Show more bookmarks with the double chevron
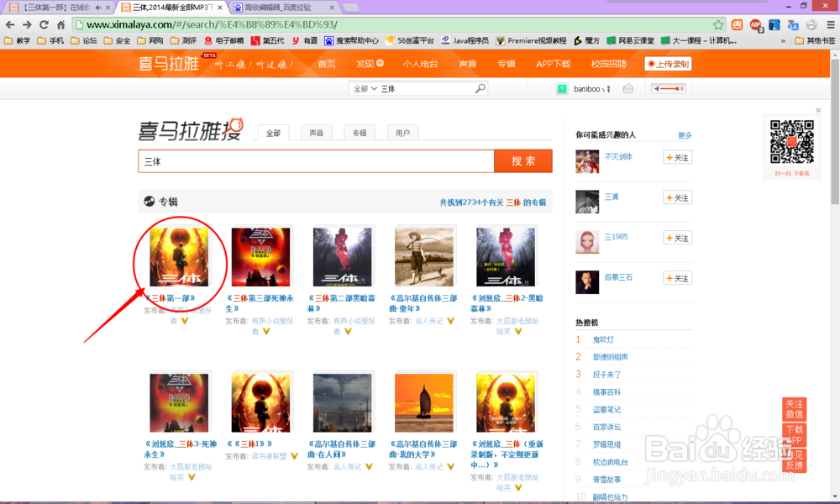Screen dimensions: 840x504 pos(783,40)
